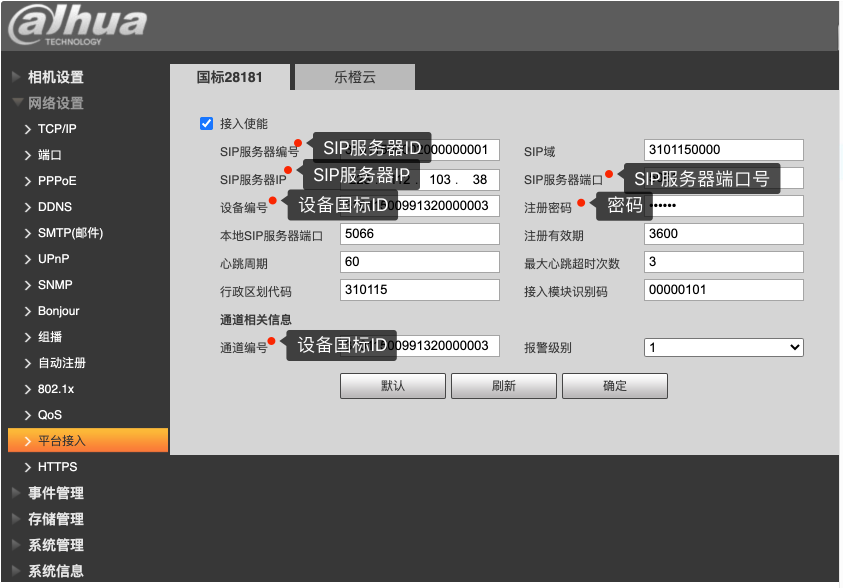
Task: Click the SIP域 field showing 3101150000
Action: (724, 150)
